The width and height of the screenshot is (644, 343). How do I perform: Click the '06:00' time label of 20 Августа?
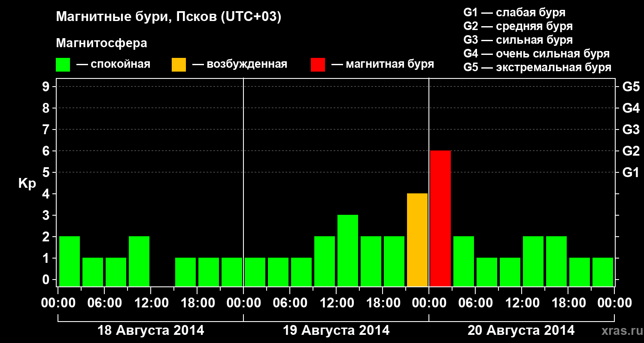pos(475,303)
